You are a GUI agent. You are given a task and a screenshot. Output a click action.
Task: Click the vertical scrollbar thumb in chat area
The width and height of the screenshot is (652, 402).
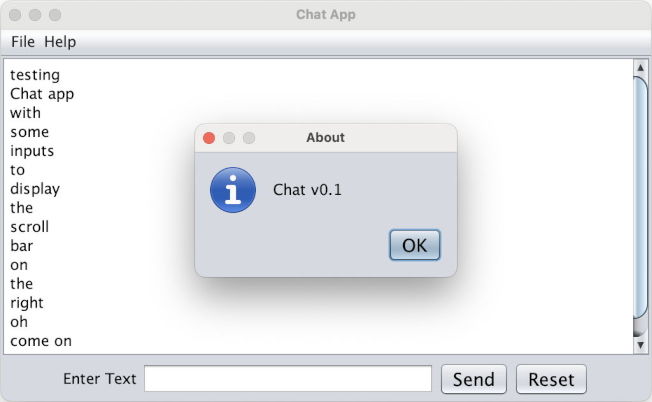coord(640,198)
